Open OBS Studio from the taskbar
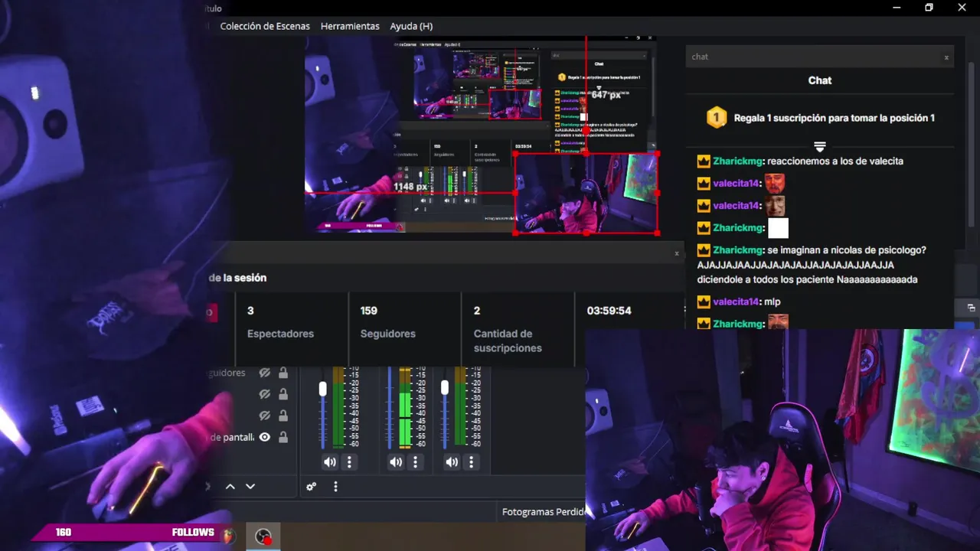This screenshot has height=551, width=980. pyautogui.click(x=263, y=536)
